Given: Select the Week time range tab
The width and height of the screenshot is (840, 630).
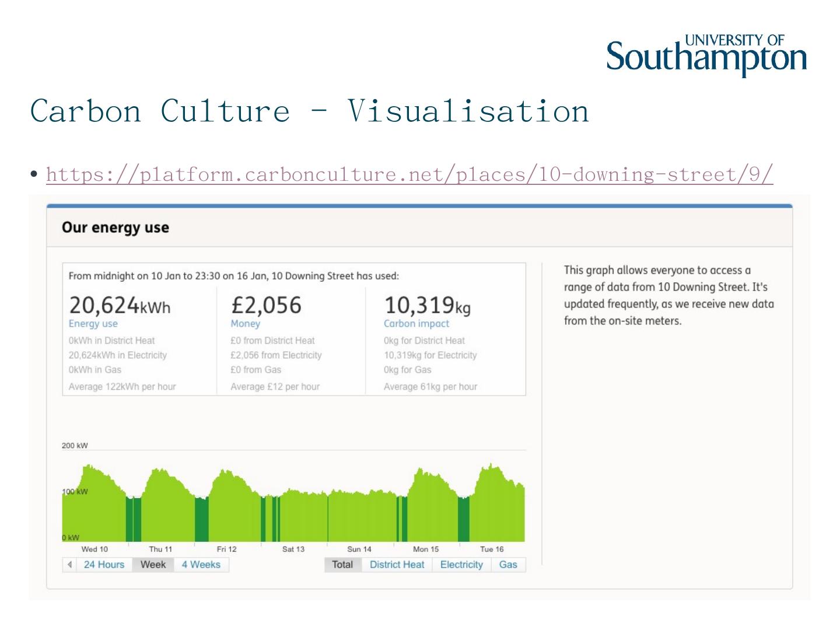Looking at the screenshot, I should point(153,565).
